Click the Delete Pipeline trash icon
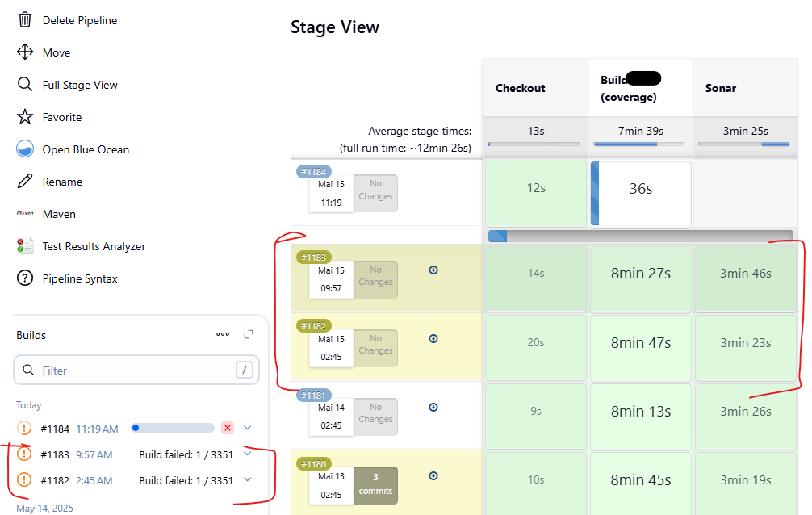This screenshot has width=812, height=515. (x=25, y=20)
